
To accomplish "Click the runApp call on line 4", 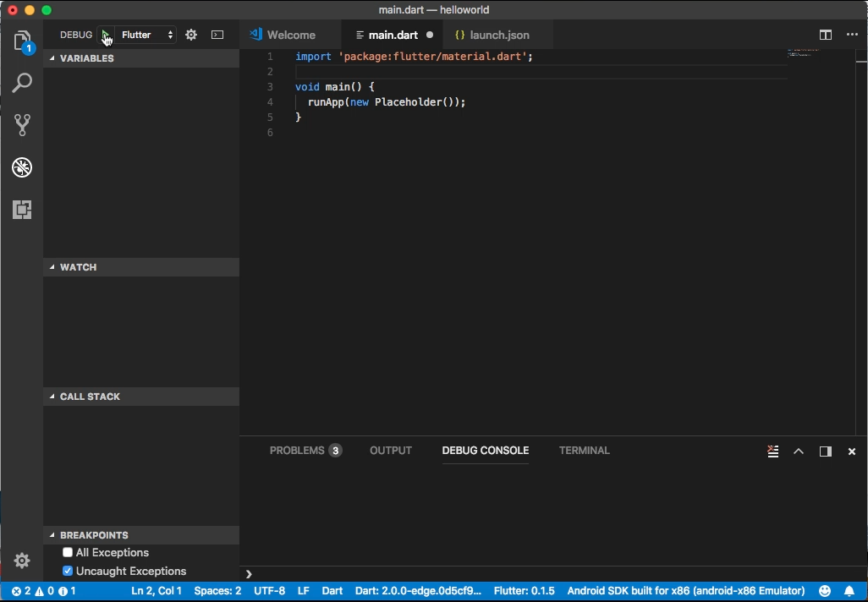I will point(387,101).
